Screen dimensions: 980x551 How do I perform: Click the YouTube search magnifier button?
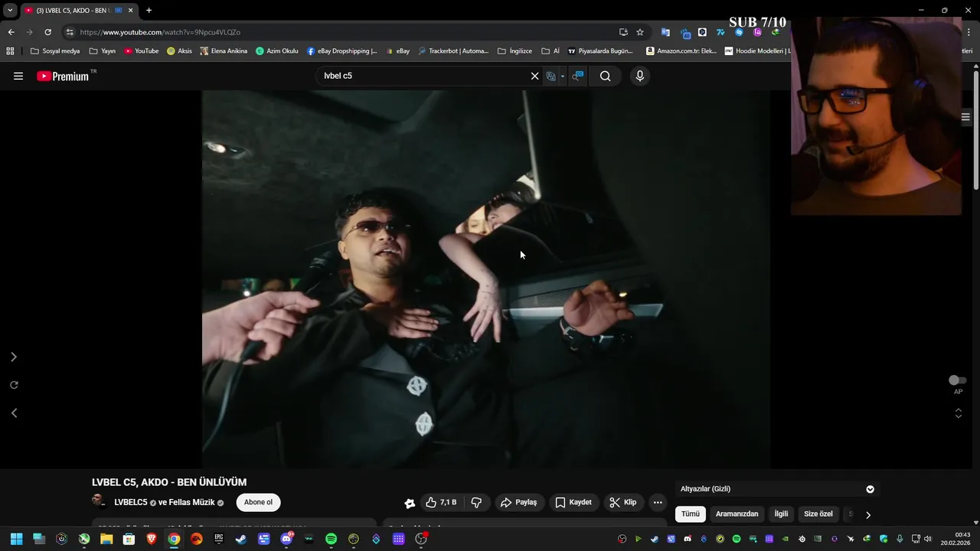coord(605,76)
